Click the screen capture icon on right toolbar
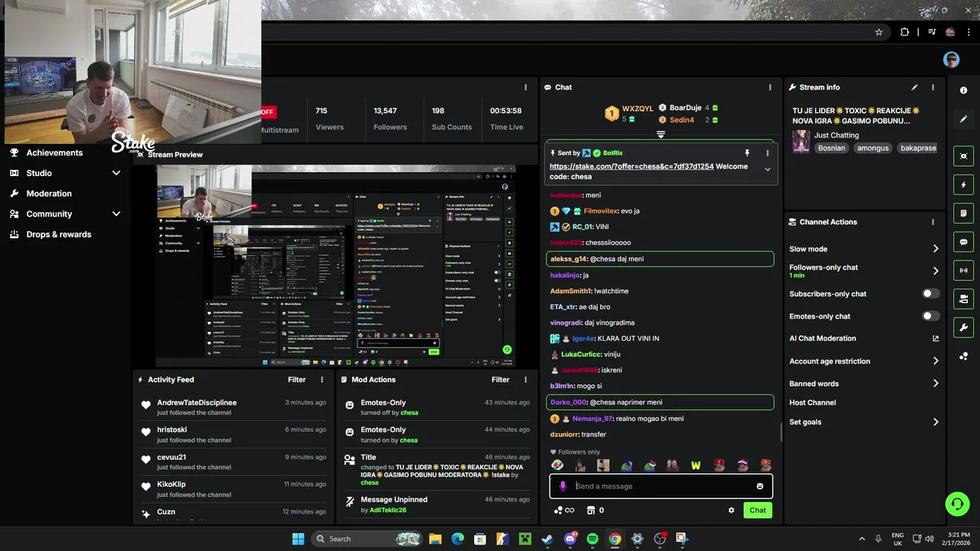The width and height of the screenshot is (980, 551). [963, 156]
